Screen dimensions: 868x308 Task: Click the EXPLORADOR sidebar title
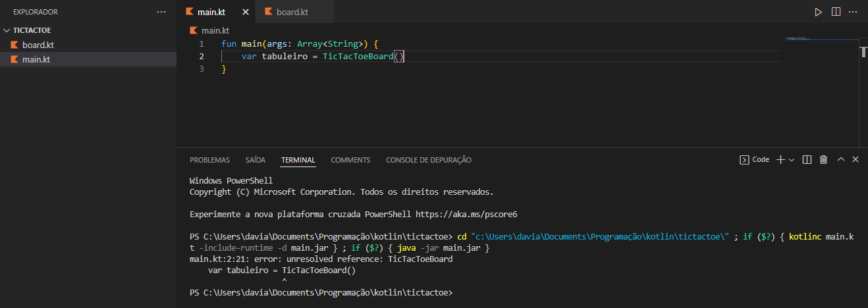[36, 12]
